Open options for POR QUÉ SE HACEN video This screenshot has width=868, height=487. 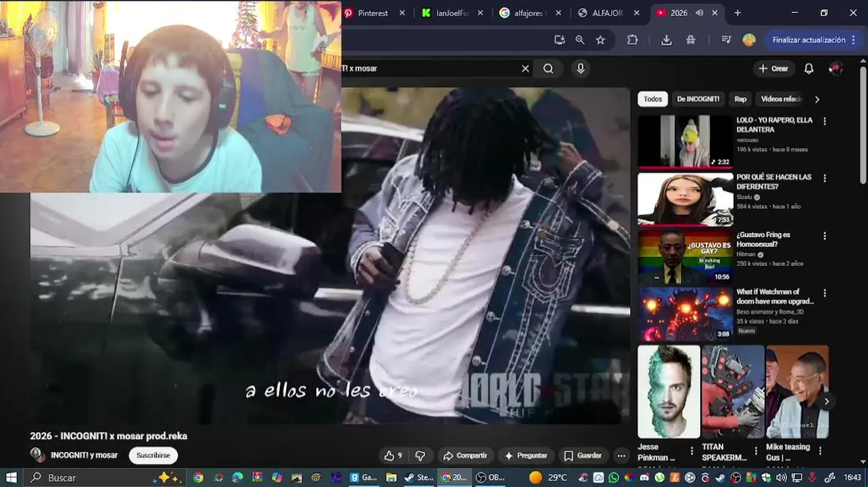pyautogui.click(x=824, y=179)
